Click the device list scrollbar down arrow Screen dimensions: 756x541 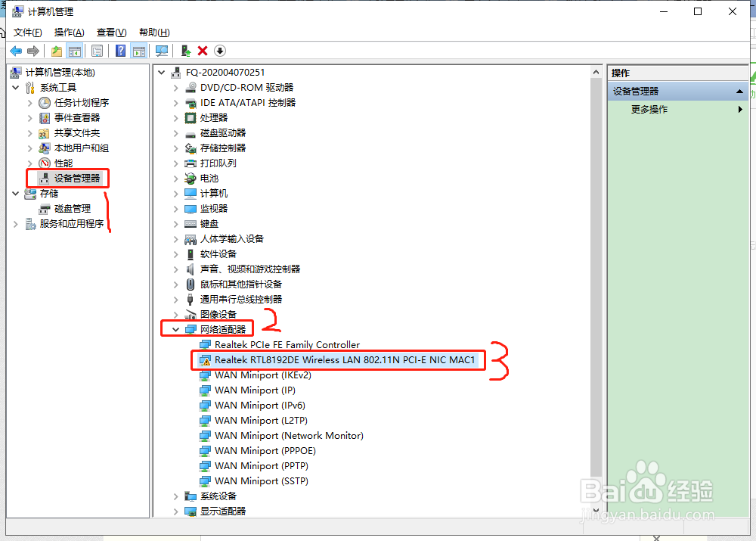pyautogui.click(x=596, y=510)
